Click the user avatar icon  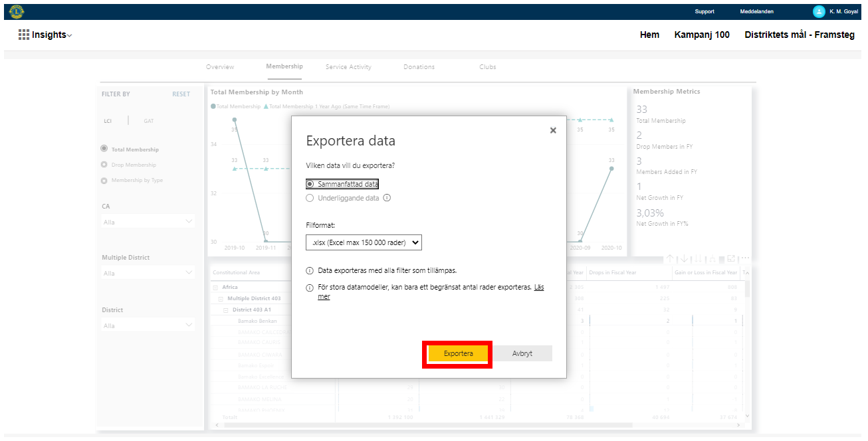point(819,11)
